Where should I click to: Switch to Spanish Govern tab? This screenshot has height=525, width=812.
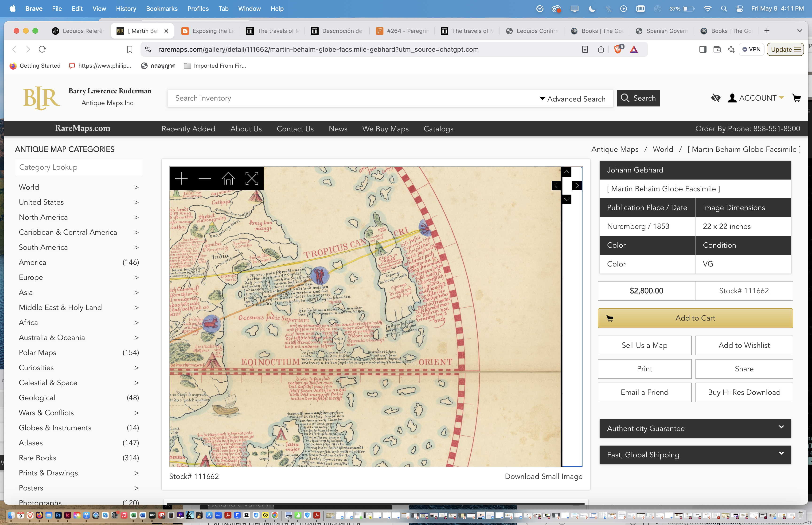(x=662, y=31)
